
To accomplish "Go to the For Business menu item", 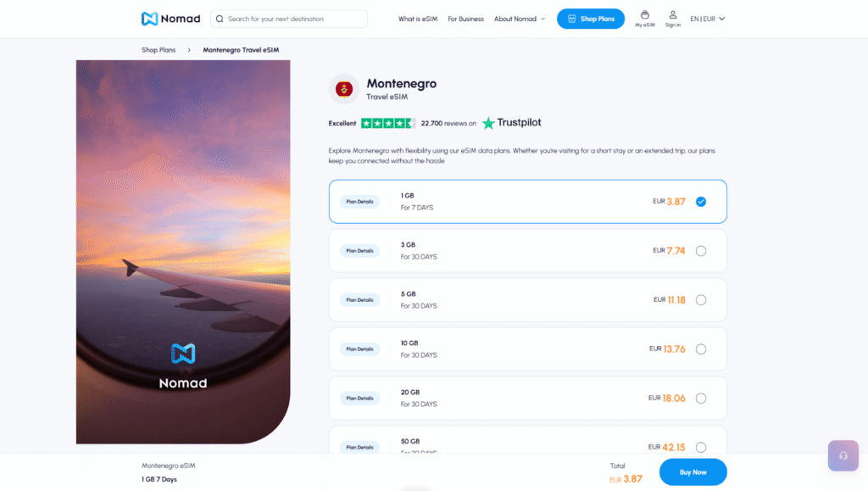I will click(465, 18).
